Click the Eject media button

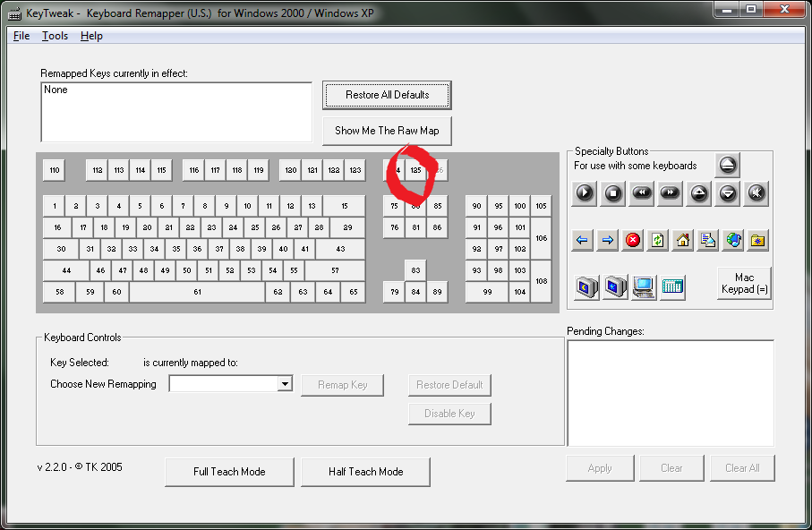click(x=727, y=165)
